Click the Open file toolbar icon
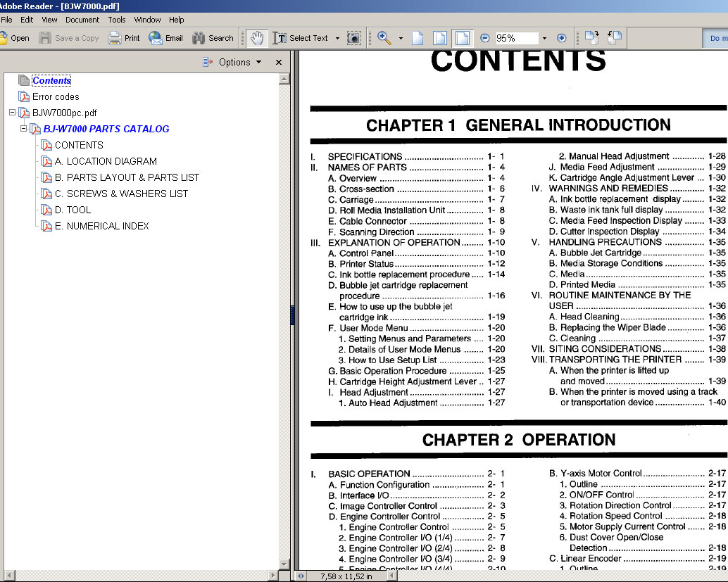 (x=4, y=38)
